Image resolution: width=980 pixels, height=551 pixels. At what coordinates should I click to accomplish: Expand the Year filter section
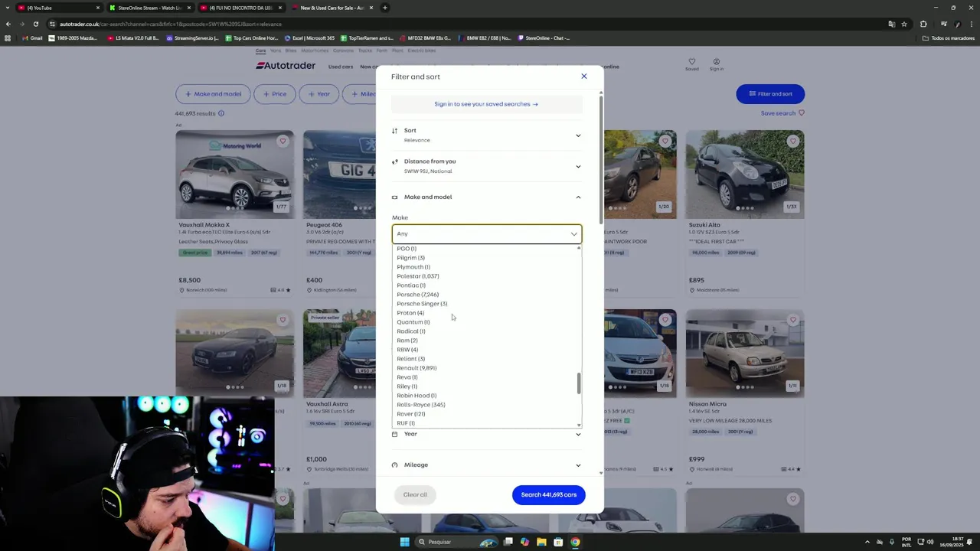point(487,434)
